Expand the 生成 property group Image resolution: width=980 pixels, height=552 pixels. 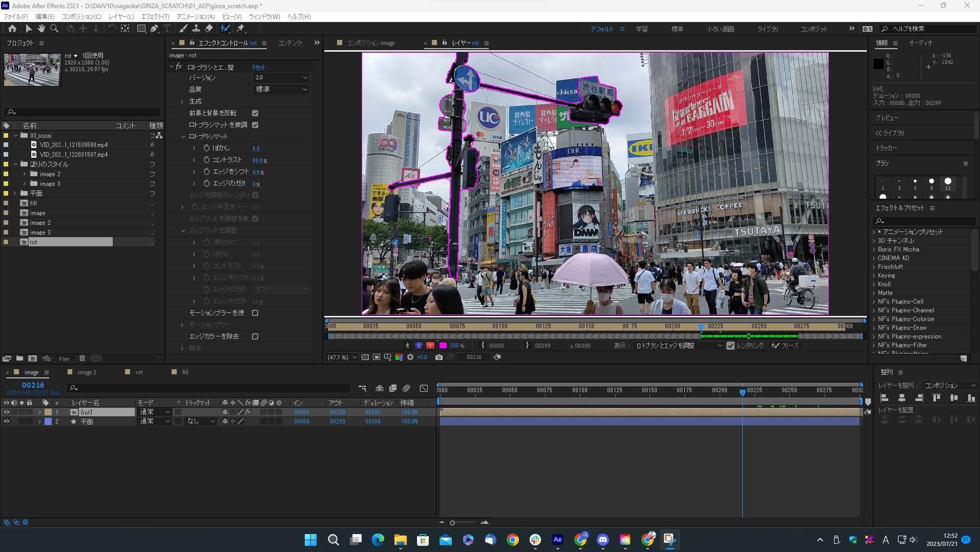point(182,101)
